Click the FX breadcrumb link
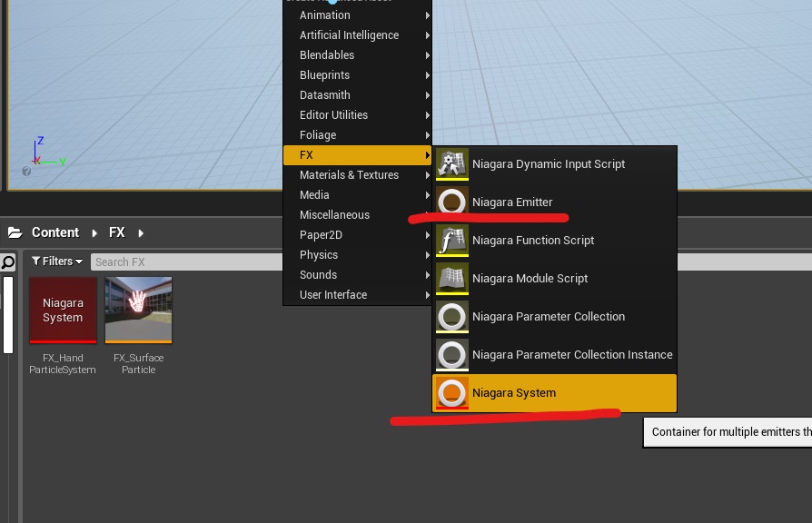This screenshot has width=812, height=523. 117,232
